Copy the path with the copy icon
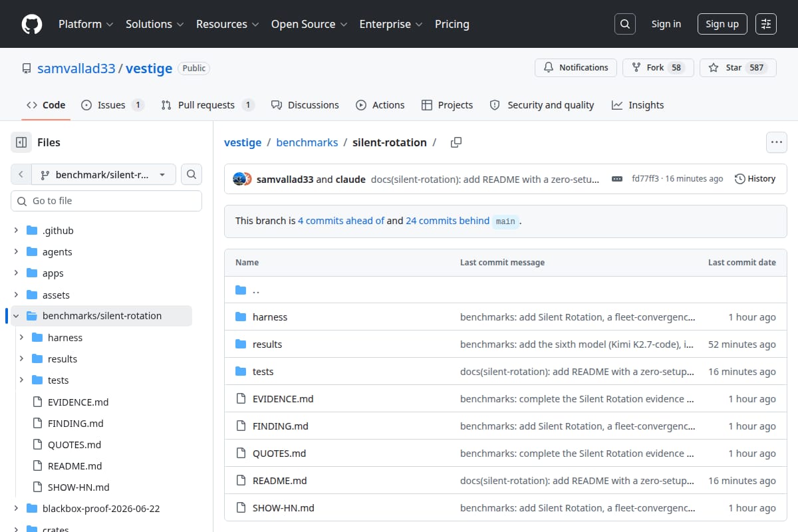The width and height of the screenshot is (798, 532). point(456,142)
